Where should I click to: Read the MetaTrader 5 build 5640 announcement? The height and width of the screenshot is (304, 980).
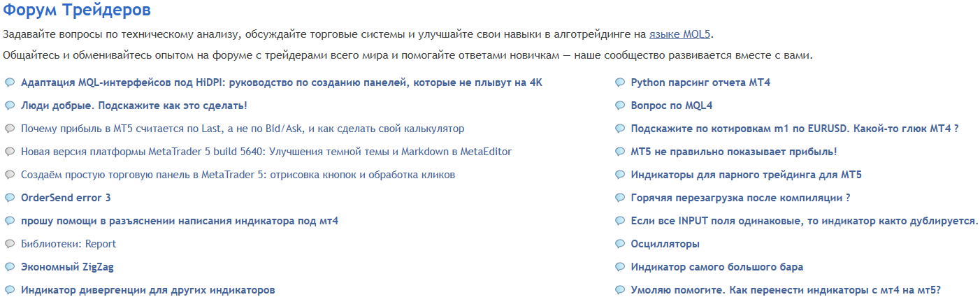[266, 152]
